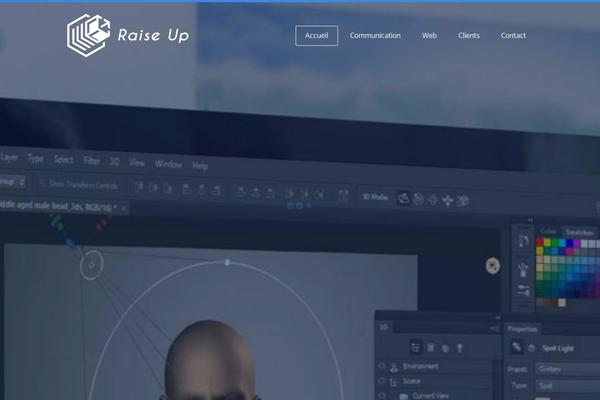
Task: Go to the Communication page
Action: coord(375,36)
